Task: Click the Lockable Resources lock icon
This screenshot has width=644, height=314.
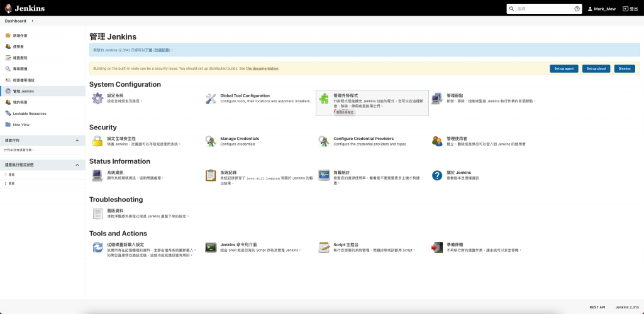Action: click(x=8, y=114)
